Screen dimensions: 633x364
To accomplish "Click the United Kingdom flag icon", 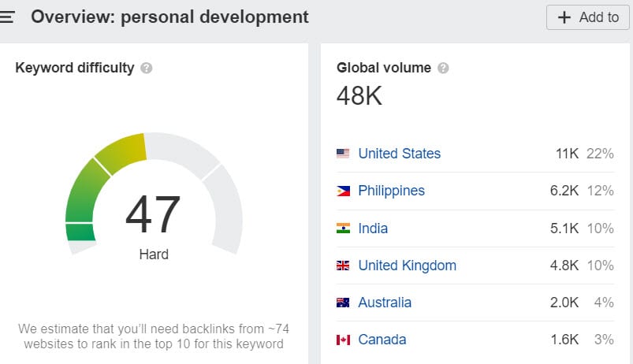I will coord(343,266).
